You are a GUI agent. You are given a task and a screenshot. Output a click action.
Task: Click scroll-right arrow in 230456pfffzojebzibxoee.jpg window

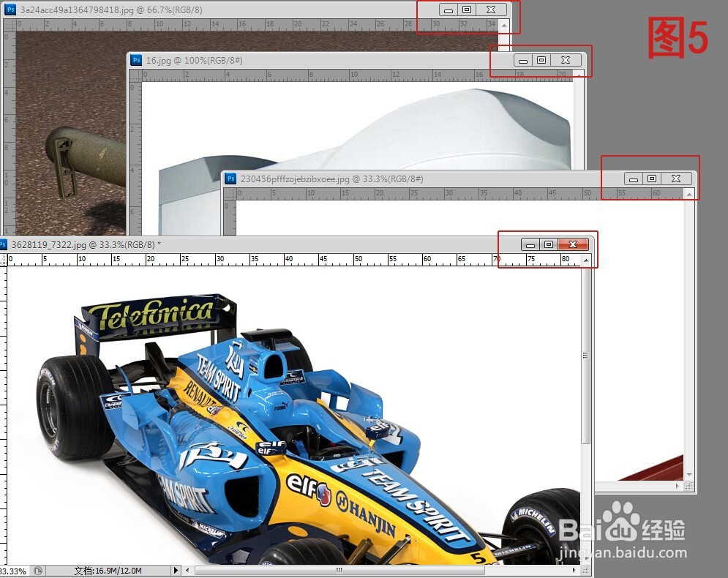[678, 486]
